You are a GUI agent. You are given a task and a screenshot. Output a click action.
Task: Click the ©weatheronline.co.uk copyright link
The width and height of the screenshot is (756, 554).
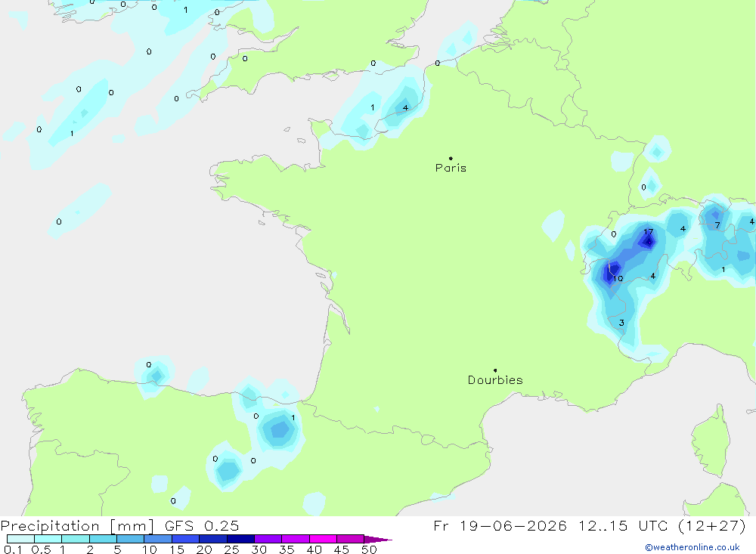tap(692, 547)
